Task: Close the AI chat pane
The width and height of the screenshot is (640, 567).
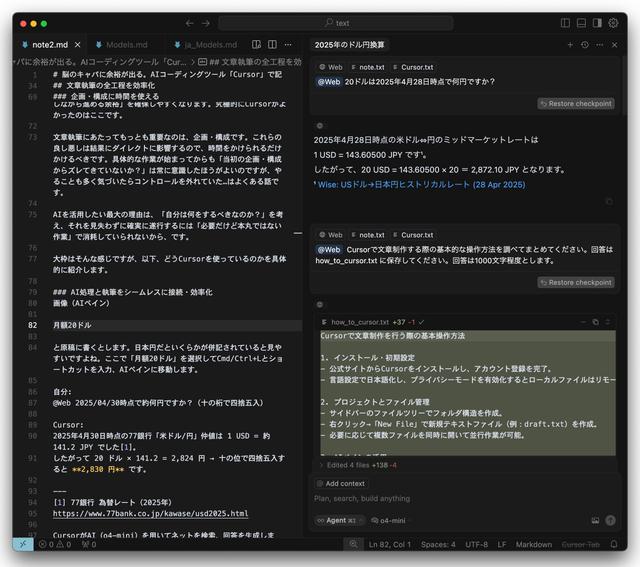Action: pos(615,45)
